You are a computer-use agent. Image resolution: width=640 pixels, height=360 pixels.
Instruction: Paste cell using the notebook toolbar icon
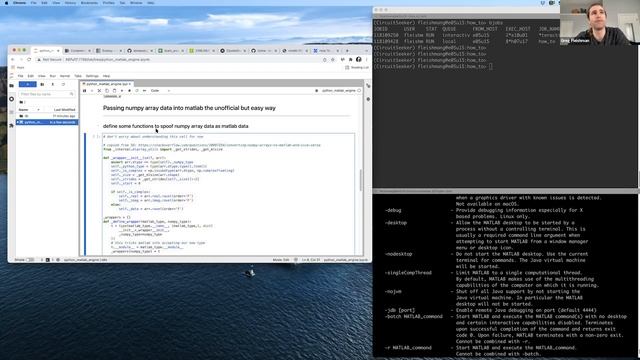tap(114, 91)
